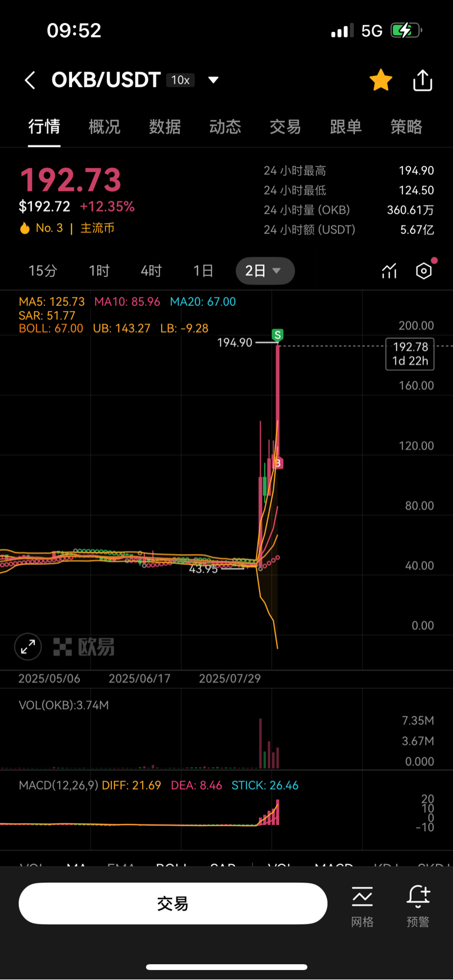Open chart settings hexagon icon
This screenshot has height=980, width=453.
tap(424, 271)
